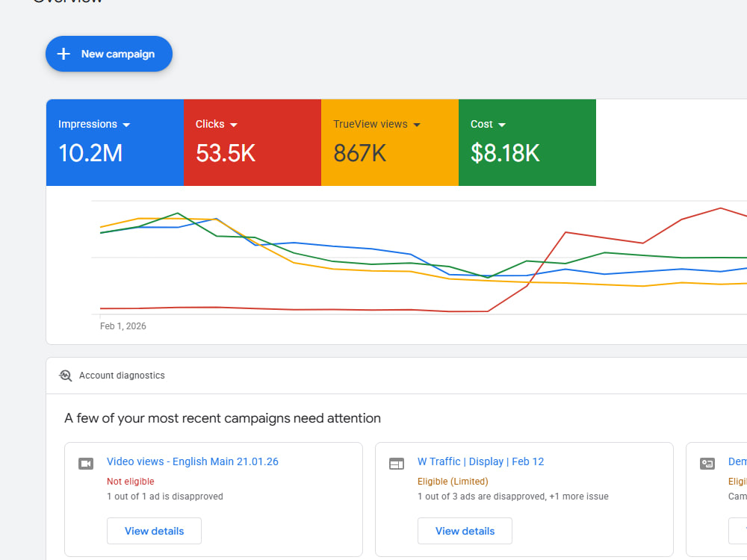This screenshot has width=747, height=560.
Task: Open the Impressions metric dropdown arrow
Action: (126, 125)
